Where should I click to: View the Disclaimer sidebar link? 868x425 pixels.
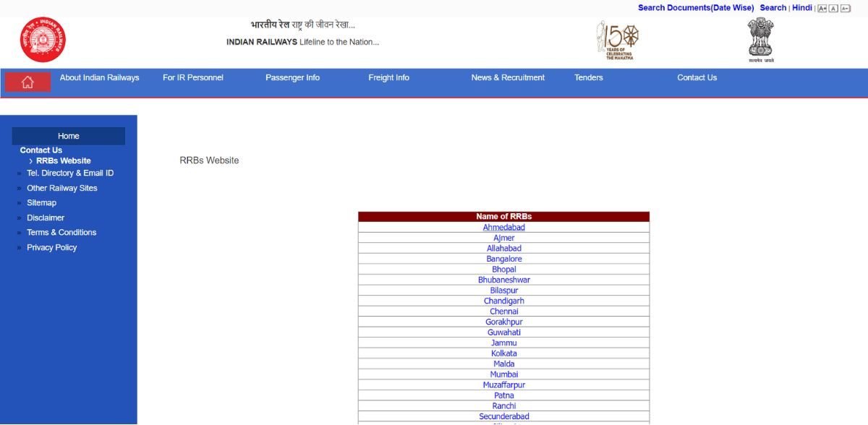click(x=46, y=218)
